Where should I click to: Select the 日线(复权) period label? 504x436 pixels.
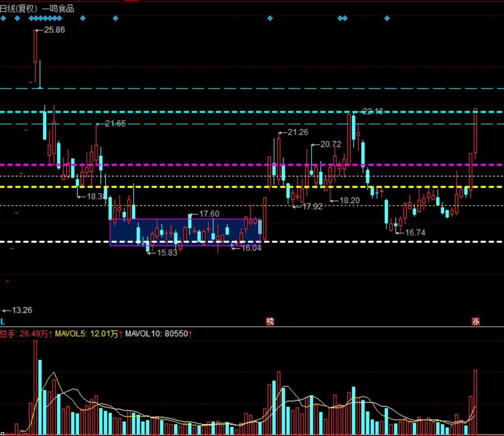[x=19, y=9]
